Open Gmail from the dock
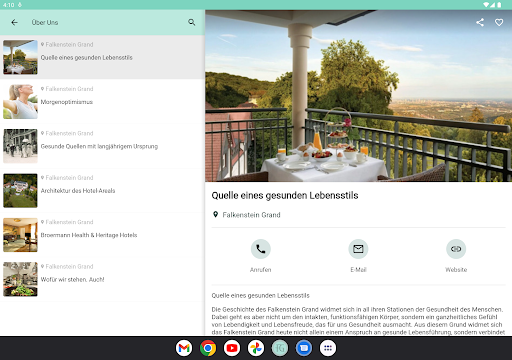The image size is (512, 360). (184, 348)
